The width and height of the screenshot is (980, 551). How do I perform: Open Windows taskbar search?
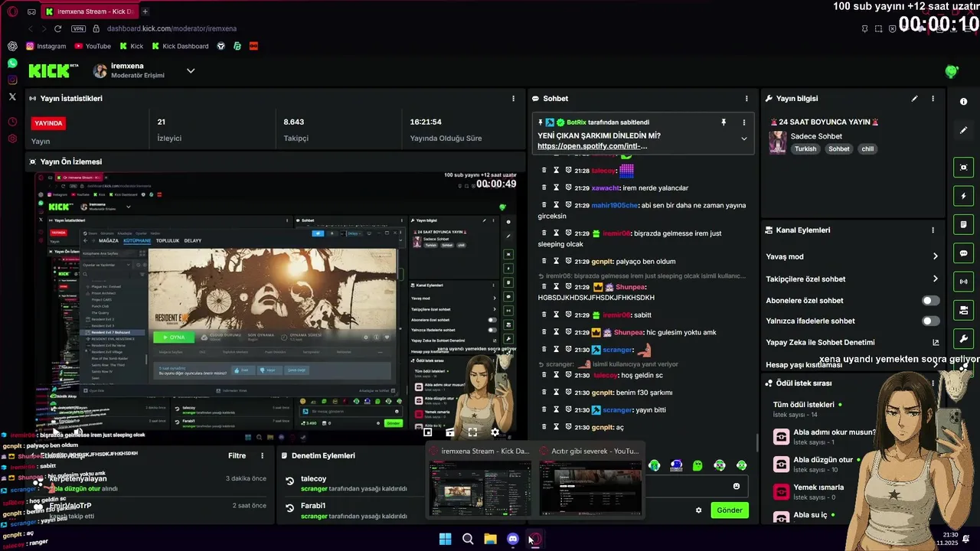(x=468, y=539)
